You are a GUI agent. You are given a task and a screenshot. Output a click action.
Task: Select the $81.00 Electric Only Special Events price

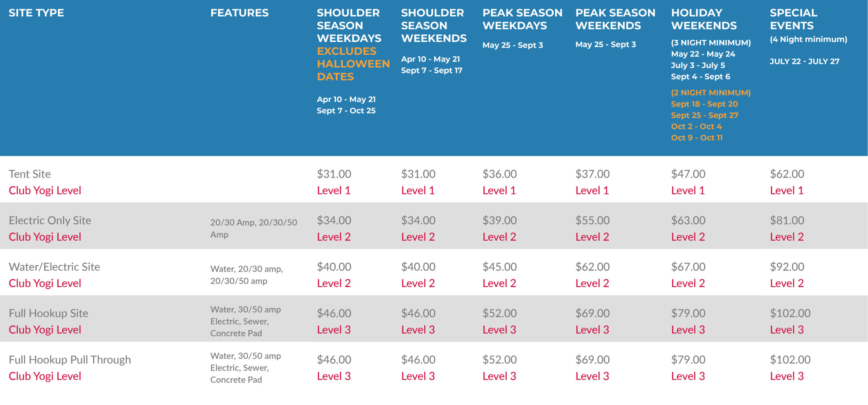pyautogui.click(x=787, y=220)
